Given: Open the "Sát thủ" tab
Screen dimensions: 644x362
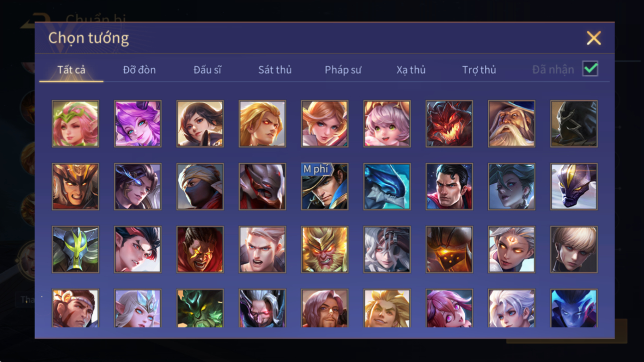Looking at the screenshot, I should [275, 70].
